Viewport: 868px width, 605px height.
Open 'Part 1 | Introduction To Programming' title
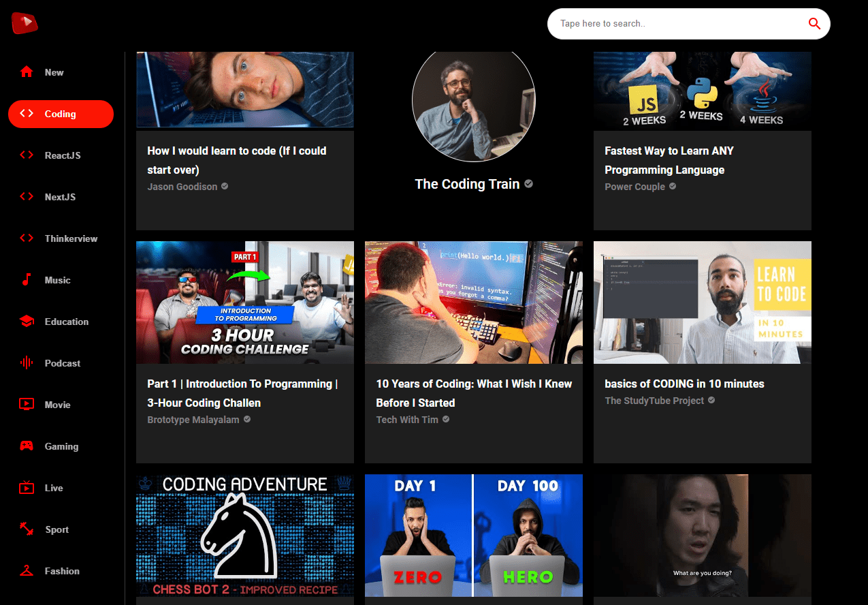click(x=242, y=393)
